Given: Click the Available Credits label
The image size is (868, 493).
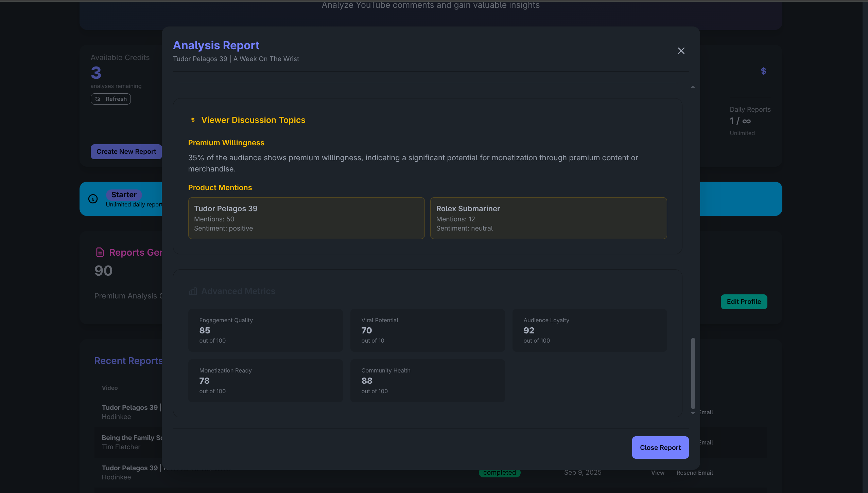Looking at the screenshot, I should pyautogui.click(x=120, y=57).
